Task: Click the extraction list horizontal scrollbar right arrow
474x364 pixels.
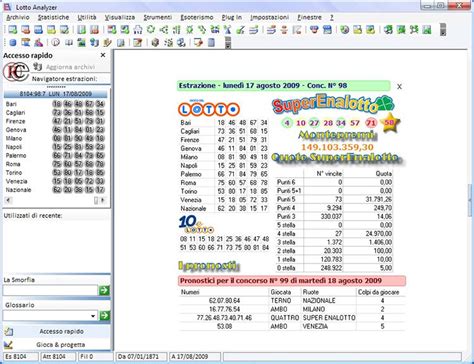Action: click(x=103, y=200)
